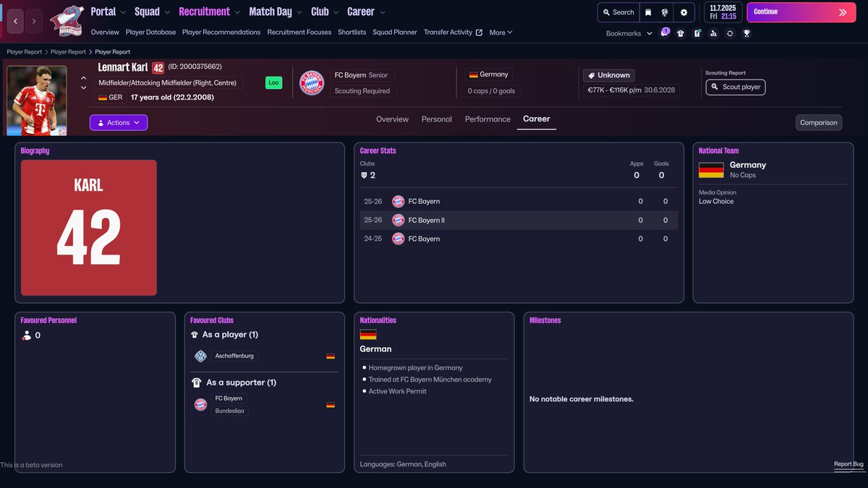Click the bookmark icon beside Search
The height and width of the screenshot is (488, 868).
(x=648, y=12)
